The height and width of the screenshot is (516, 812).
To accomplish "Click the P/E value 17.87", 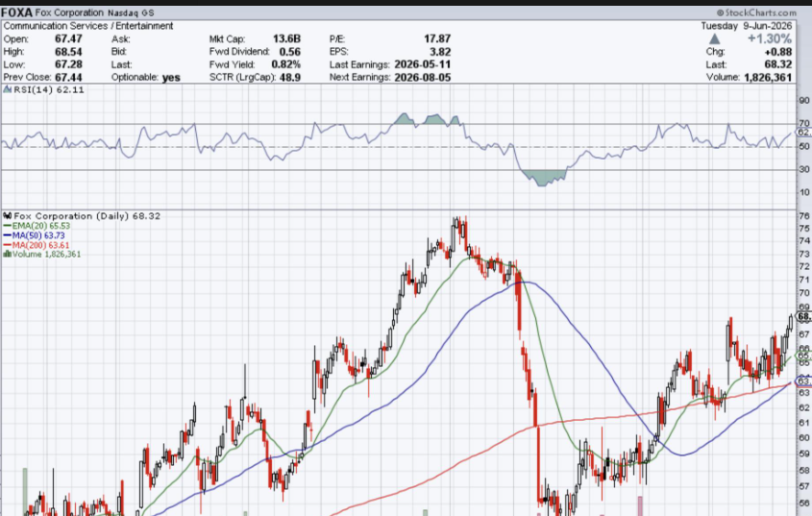I will [x=437, y=38].
